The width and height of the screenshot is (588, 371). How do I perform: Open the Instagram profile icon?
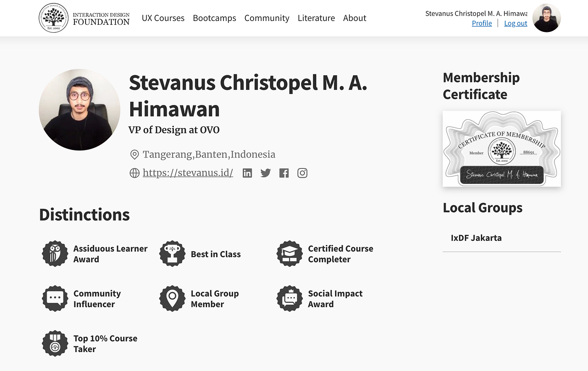click(x=302, y=173)
